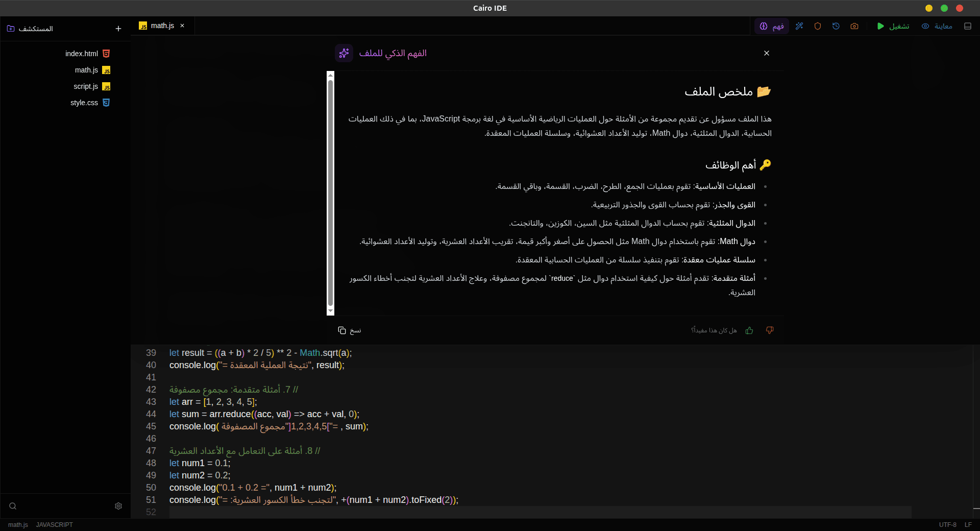Screen dimensions: 980x531
Task: Close the smart file understanding panel
Action: [x=767, y=53]
